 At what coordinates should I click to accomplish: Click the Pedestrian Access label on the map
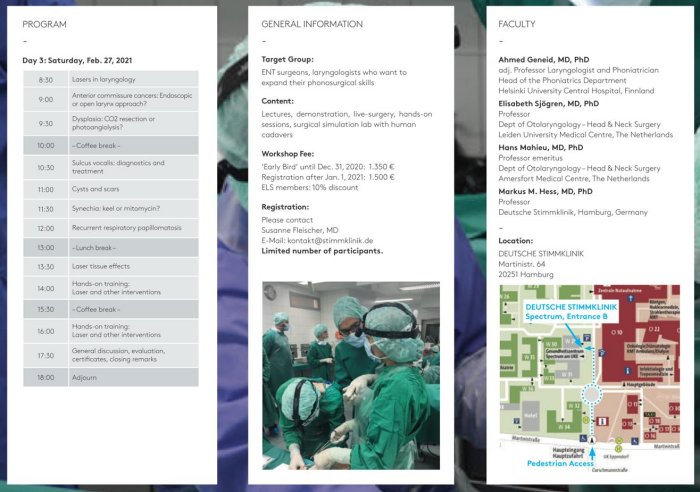coord(560,464)
